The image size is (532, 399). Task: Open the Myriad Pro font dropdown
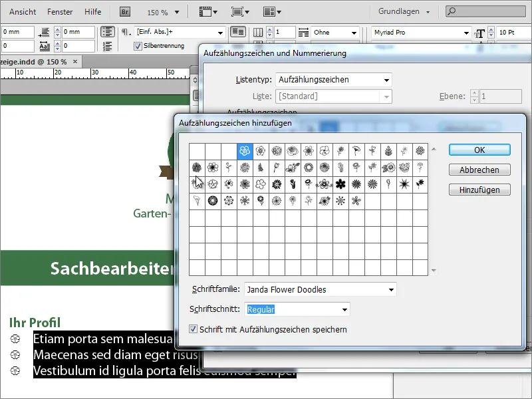click(466, 33)
